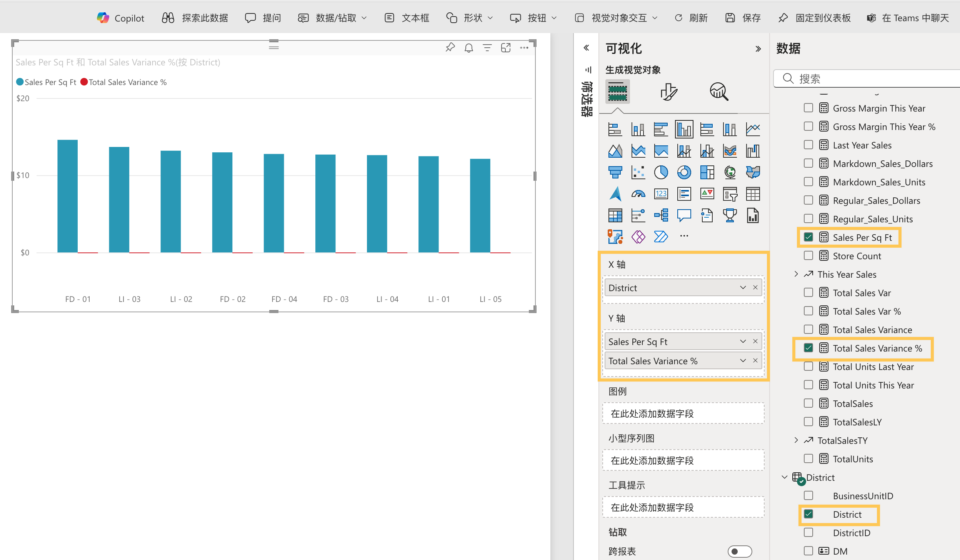Uncheck the Sales Per Sq Ft field
The image size is (960, 560).
pyautogui.click(x=809, y=237)
